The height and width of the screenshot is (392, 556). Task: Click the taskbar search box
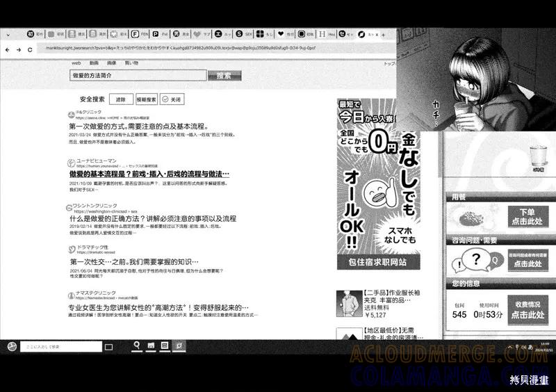61,347
